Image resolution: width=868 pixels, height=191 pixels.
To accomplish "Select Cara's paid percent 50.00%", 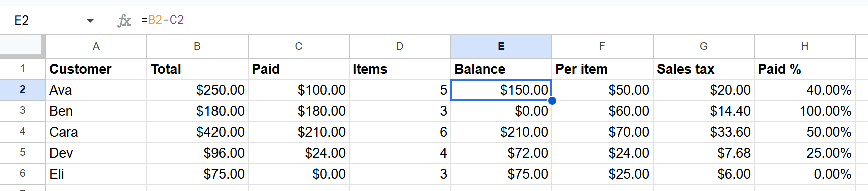I will [x=805, y=132].
